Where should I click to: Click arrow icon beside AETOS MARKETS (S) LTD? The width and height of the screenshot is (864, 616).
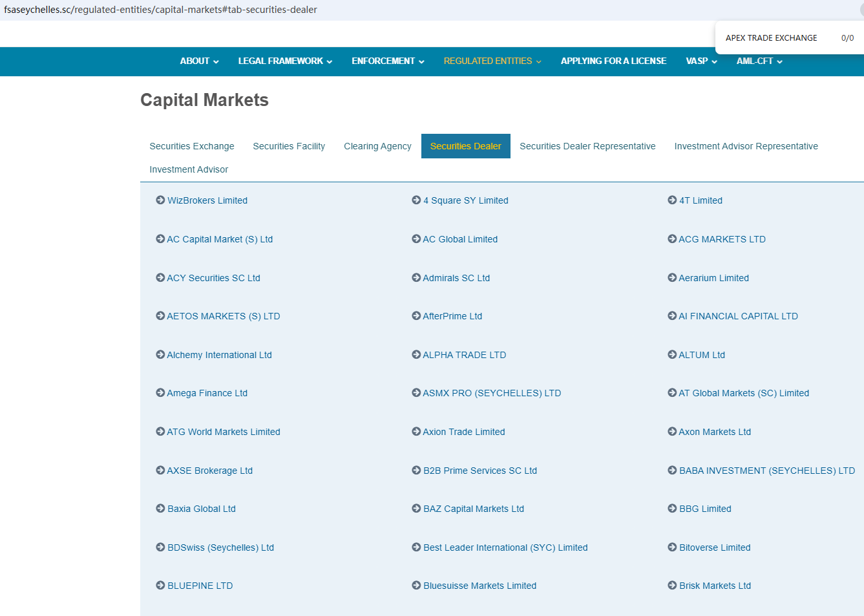coord(160,316)
